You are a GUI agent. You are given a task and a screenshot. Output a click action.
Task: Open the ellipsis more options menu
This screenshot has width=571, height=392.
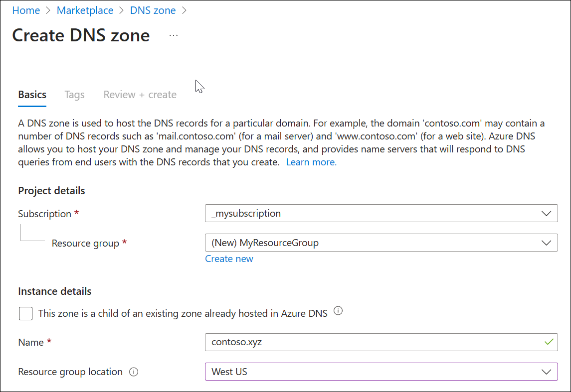coord(174,35)
